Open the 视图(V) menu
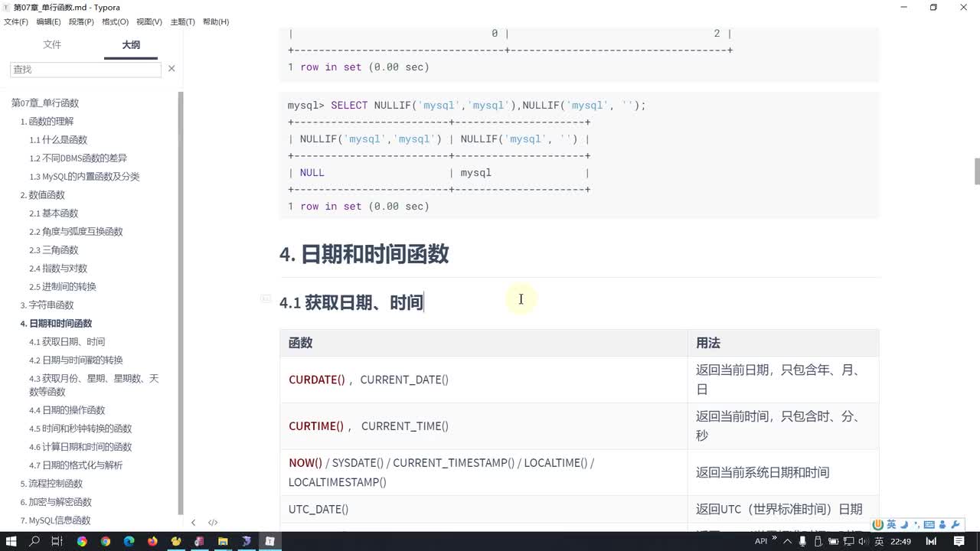The height and width of the screenshot is (551, 980). click(x=149, y=21)
